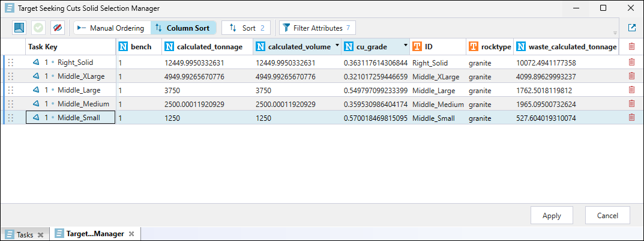Click the drag handle of Middle_XLarge row

click(x=11, y=76)
